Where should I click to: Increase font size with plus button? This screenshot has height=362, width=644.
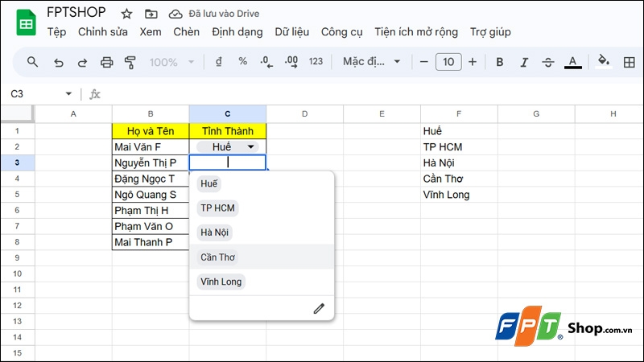click(473, 62)
